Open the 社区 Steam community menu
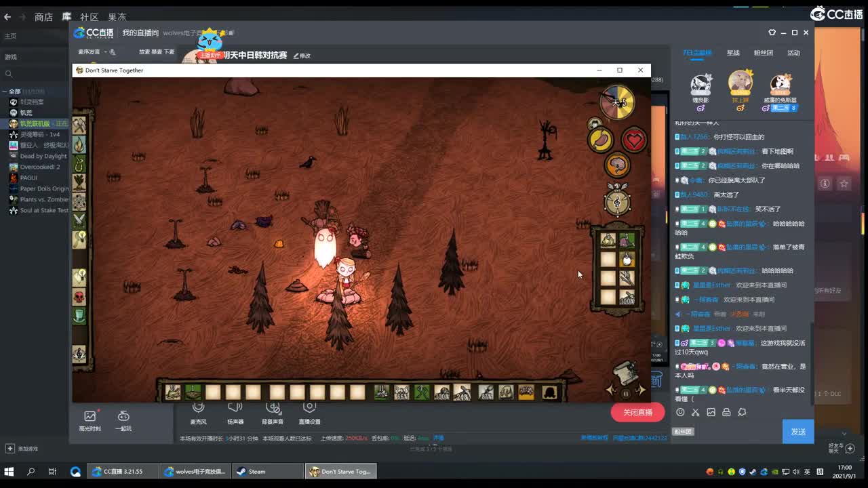Screen dimensions: 868x488 (x=90, y=17)
